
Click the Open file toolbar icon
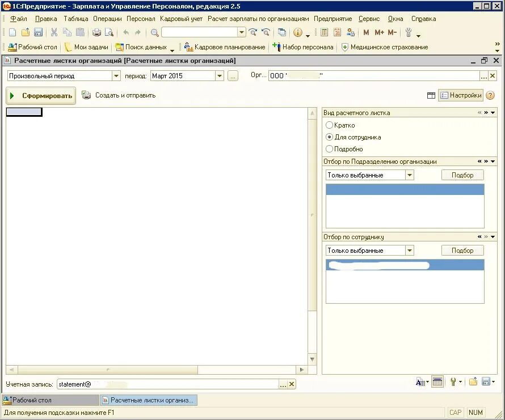[26, 32]
